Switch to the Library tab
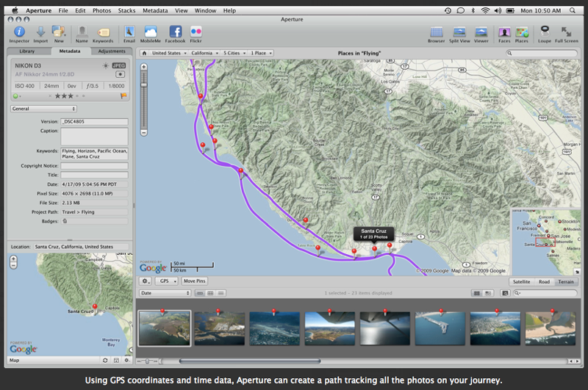Viewport: 588px width, 390px height. [26, 51]
